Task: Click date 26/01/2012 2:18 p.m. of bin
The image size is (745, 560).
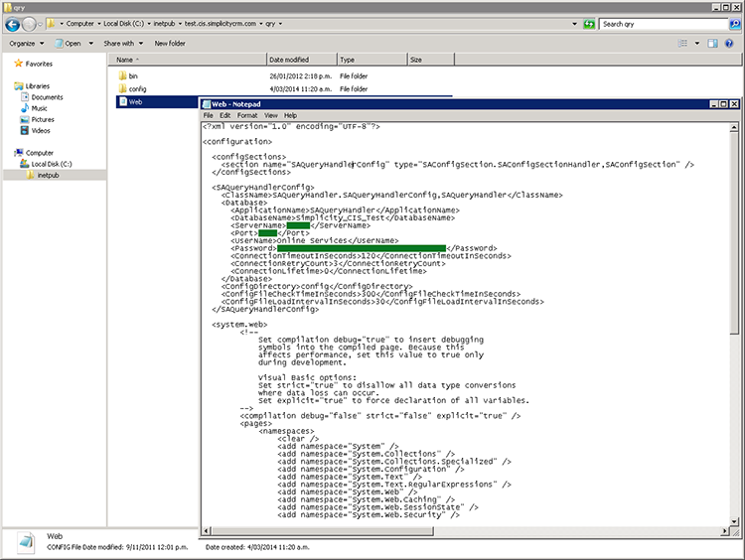Action: 300,76
